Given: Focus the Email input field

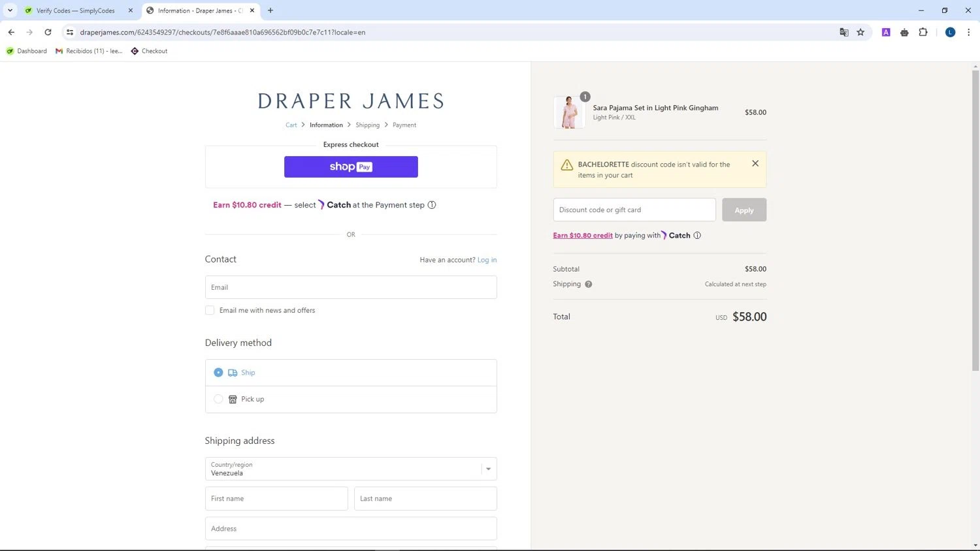Looking at the screenshot, I should [x=351, y=287].
